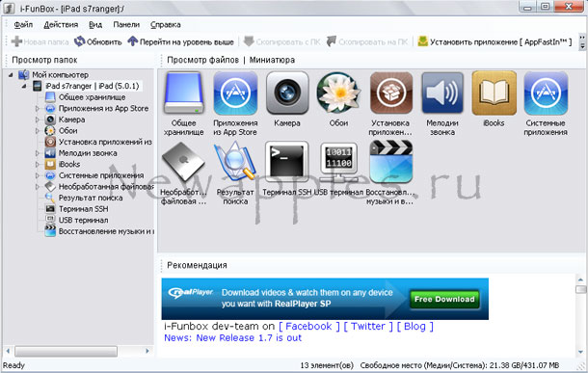The image size is (588, 373).
Task: Open the Обои wallpaper flower icon
Action: [x=338, y=93]
